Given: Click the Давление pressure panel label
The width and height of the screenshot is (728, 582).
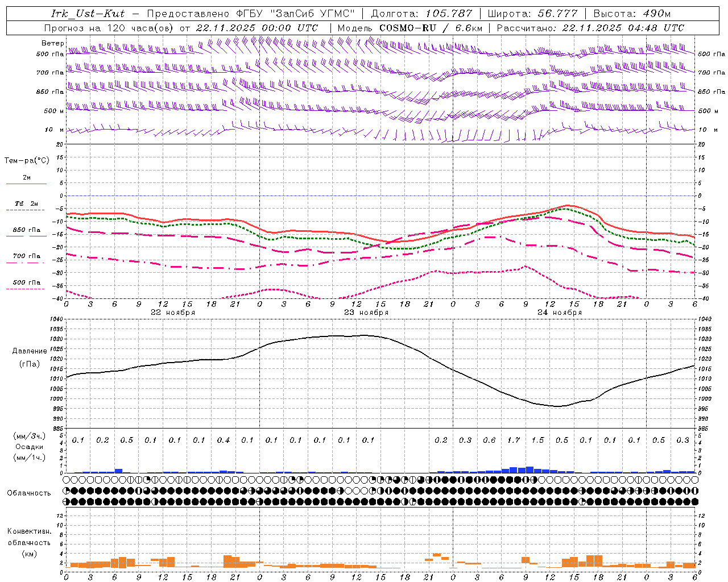Looking at the screenshot, I should [x=30, y=351].
